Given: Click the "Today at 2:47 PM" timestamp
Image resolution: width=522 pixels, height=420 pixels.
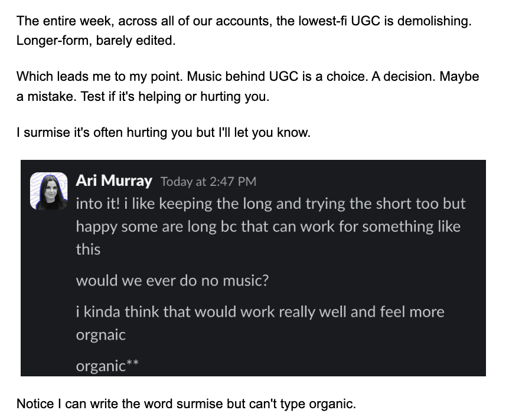Looking at the screenshot, I should pyautogui.click(x=208, y=182).
